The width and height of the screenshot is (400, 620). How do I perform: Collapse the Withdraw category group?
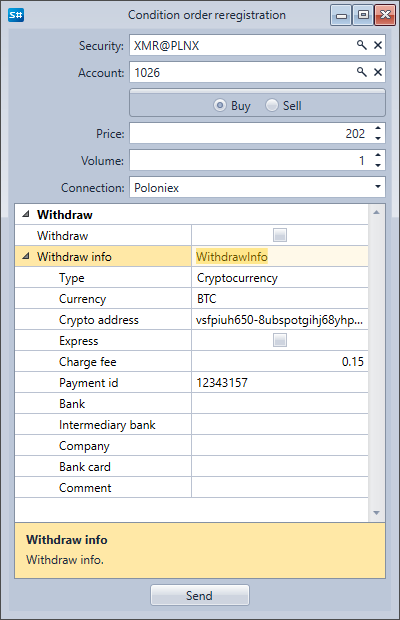tap(26, 214)
